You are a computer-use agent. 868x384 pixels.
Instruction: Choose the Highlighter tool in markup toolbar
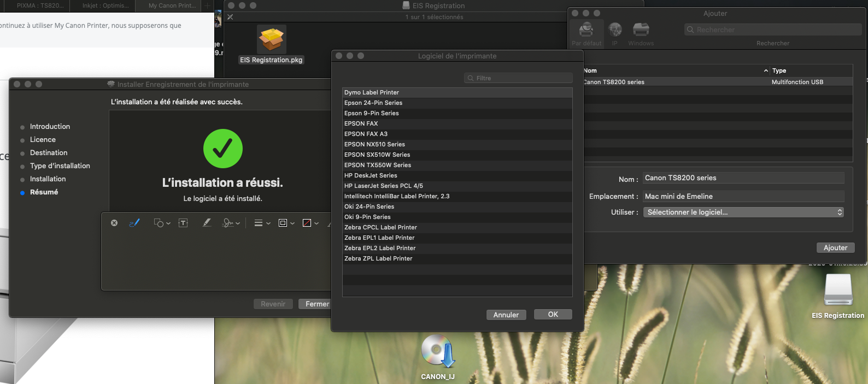click(x=207, y=223)
